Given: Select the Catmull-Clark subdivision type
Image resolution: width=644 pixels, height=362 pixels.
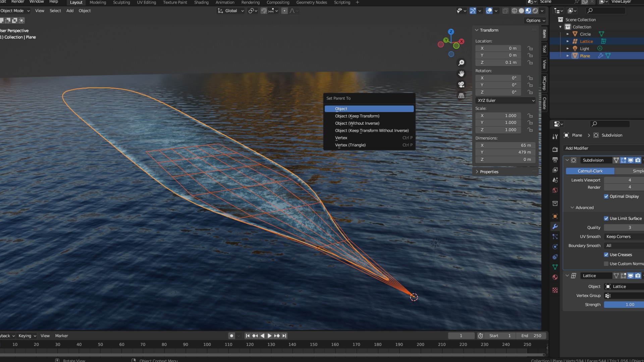Looking at the screenshot, I should point(590,171).
